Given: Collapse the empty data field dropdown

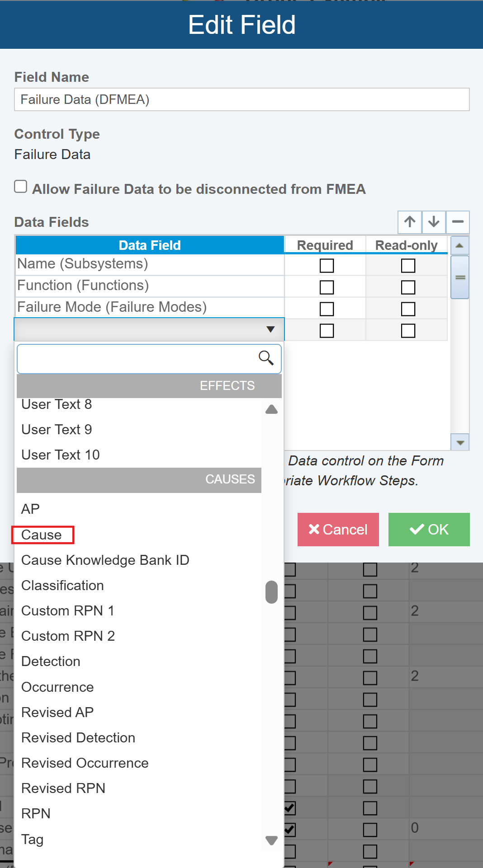Looking at the screenshot, I should 270,329.
